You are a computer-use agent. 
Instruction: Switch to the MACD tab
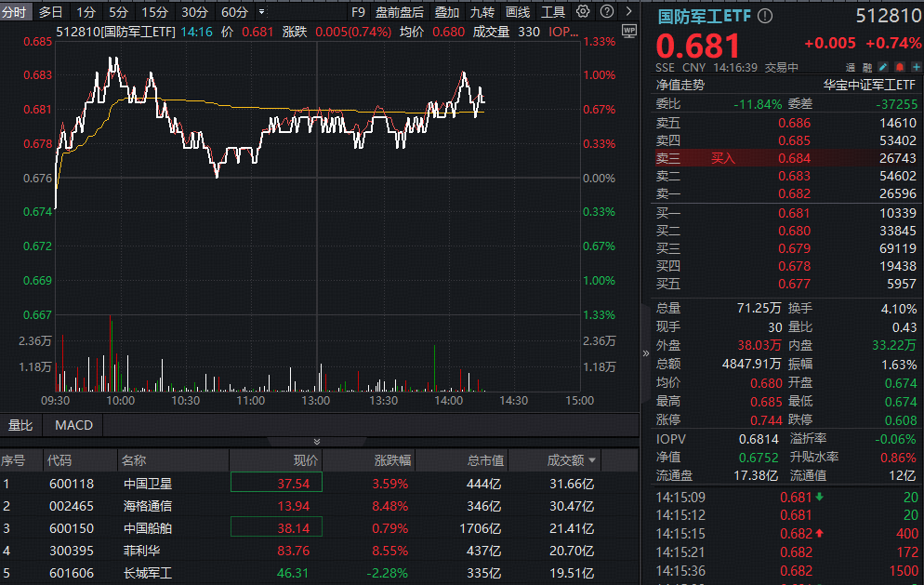pos(73,425)
